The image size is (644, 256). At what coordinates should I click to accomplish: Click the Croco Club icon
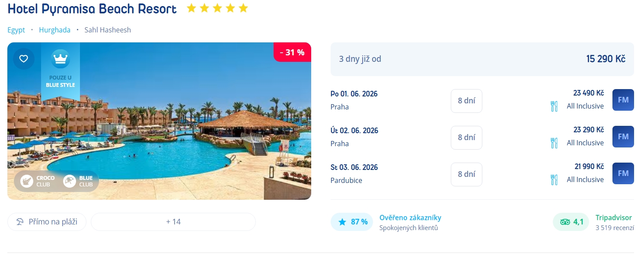[x=27, y=181]
